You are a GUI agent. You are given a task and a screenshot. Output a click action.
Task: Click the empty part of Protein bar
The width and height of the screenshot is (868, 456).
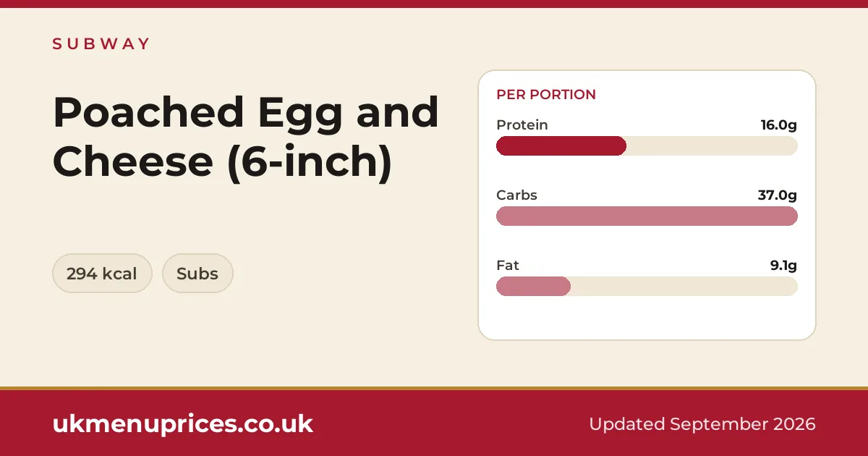point(712,146)
